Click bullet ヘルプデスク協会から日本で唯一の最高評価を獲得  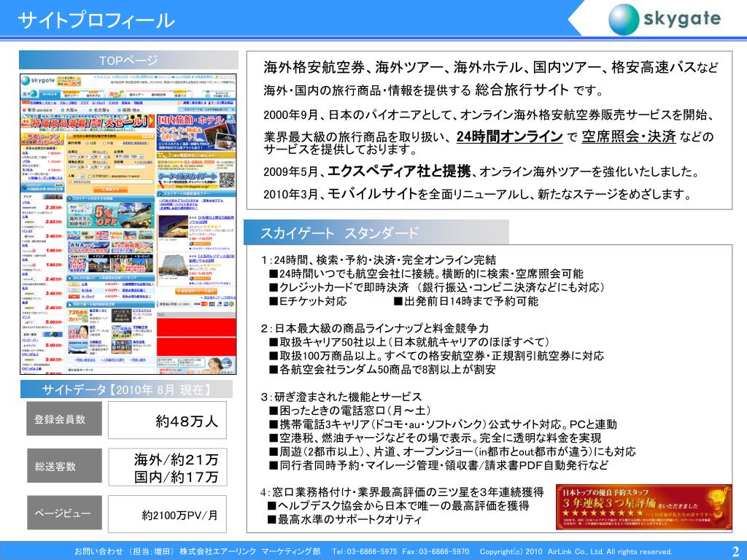(398, 506)
